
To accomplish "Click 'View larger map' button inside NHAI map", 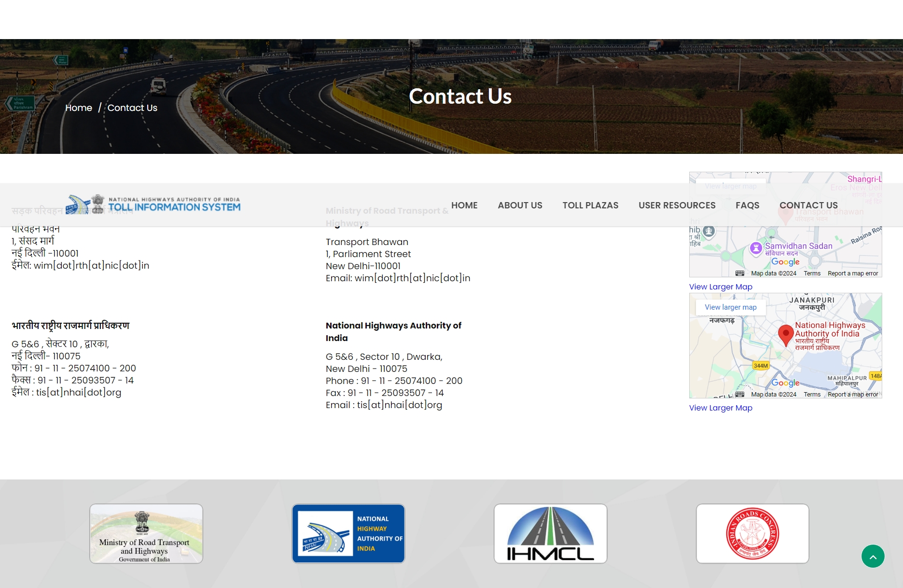I will (x=730, y=307).
